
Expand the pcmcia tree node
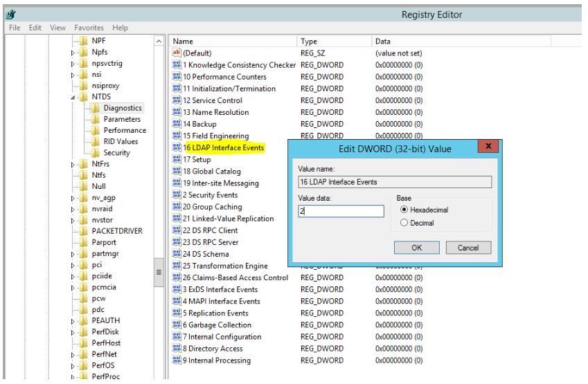click(x=73, y=288)
